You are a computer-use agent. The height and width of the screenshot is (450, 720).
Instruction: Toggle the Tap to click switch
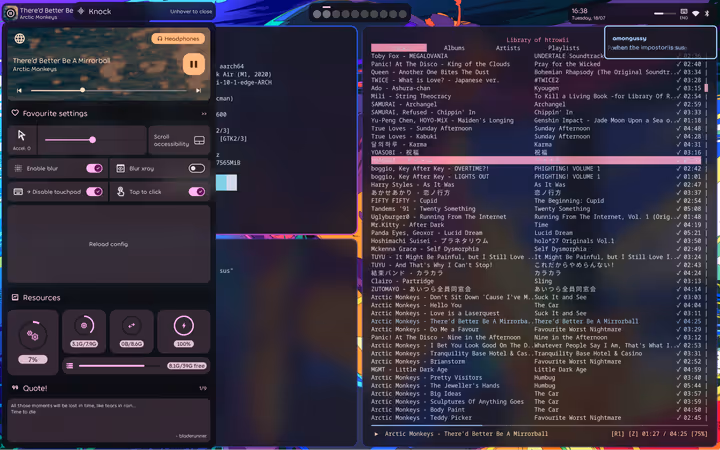[x=197, y=191]
